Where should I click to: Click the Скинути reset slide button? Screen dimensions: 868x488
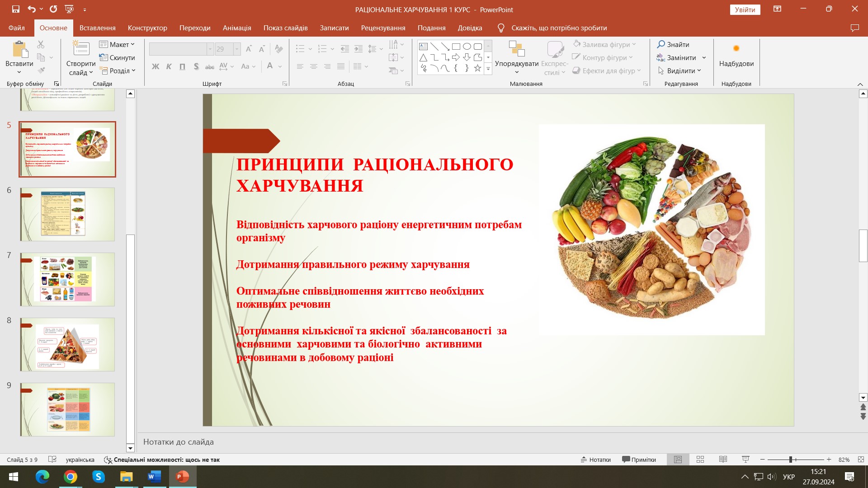coord(117,57)
